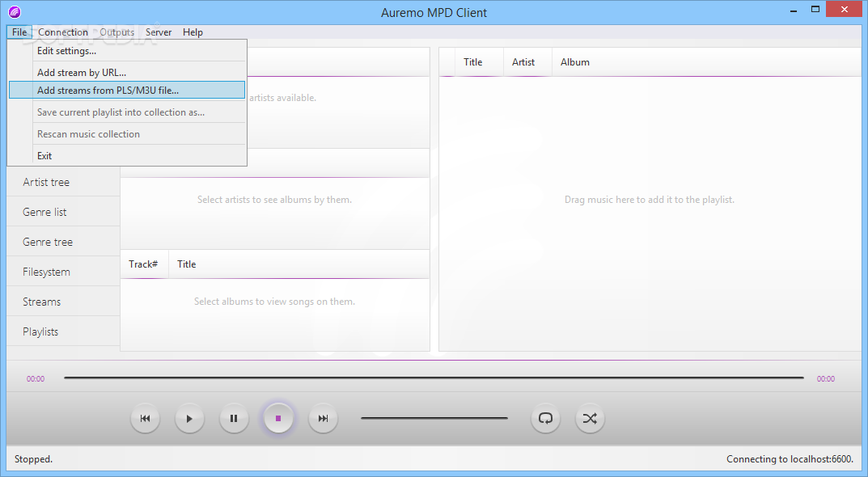Skip to next track button
Screen dimensions: 868x477
click(323, 418)
